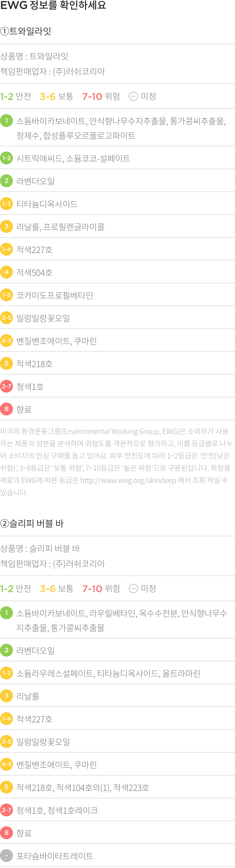
Task: Click the yellow 4 badge beside 적색504호
Action: point(6,272)
